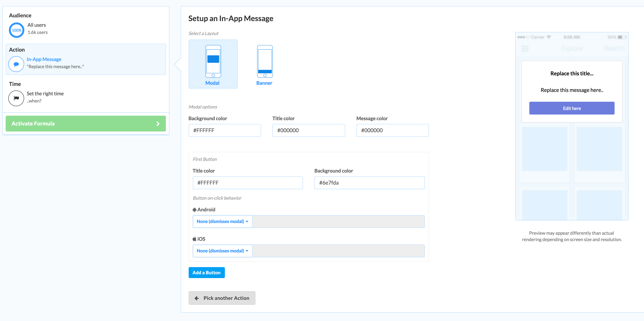Screen dimensions: 644x321
Task: Select the Banner phone layout icon
Action: click(264, 61)
